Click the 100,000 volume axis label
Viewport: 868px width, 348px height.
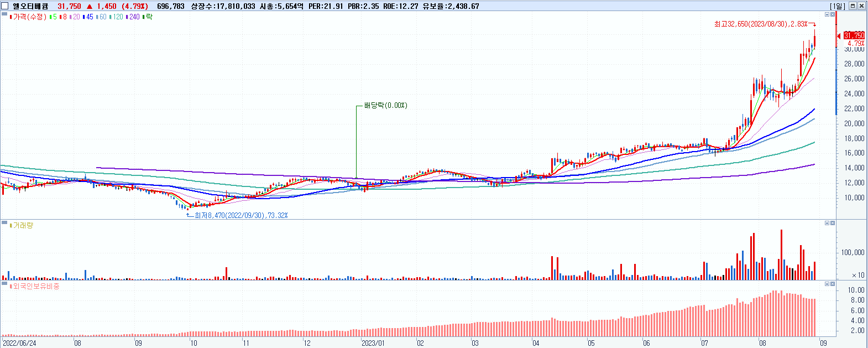[853, 252]
